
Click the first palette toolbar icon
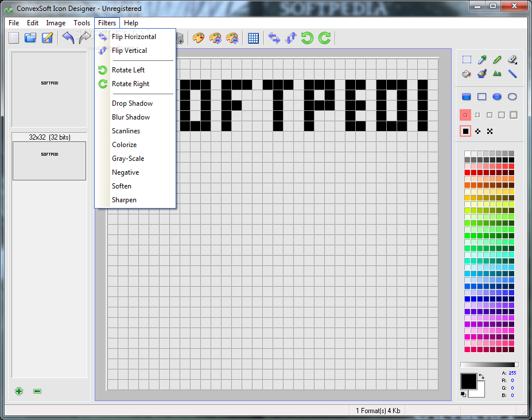[x=199, y=38]
